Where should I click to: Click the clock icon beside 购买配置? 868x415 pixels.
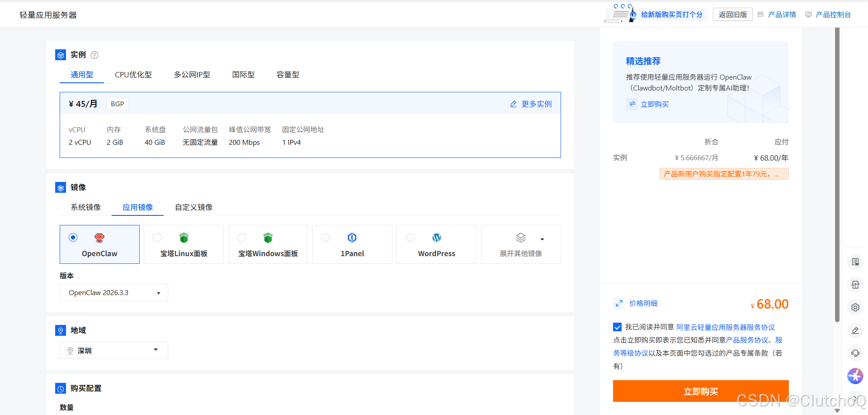point(61,388)
